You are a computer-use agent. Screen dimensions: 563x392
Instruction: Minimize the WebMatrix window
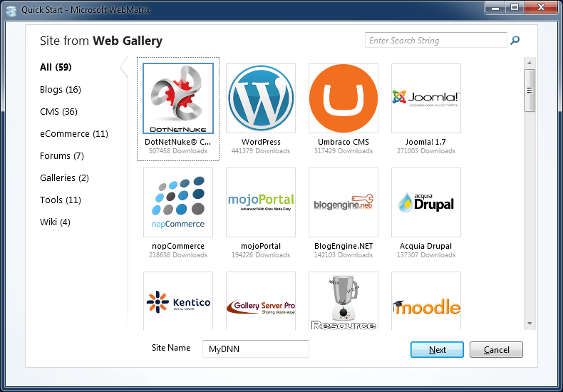496,7
